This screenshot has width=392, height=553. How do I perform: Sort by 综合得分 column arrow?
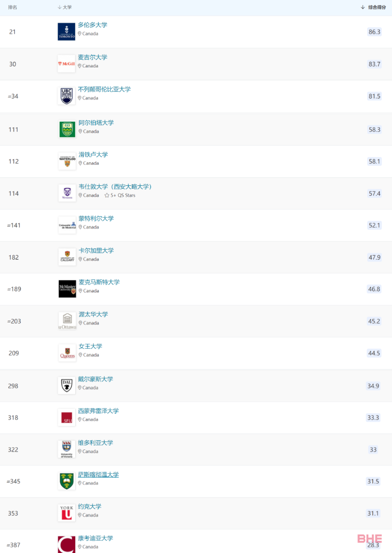363,7
